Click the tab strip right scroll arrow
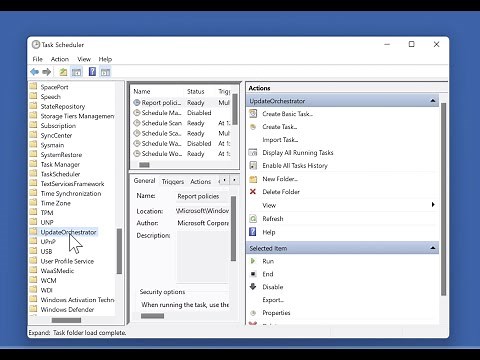Viewport: 480px width, 360px height. coord(235,180)
